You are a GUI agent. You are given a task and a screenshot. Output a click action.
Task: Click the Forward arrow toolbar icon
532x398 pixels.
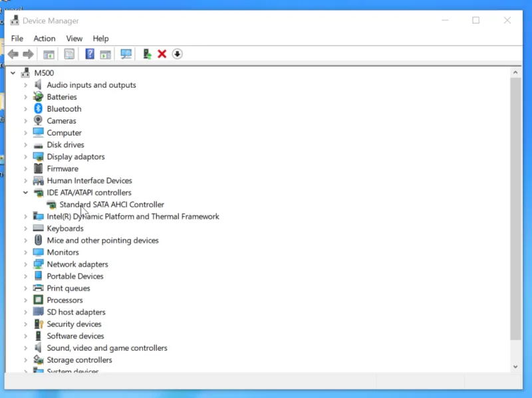click(x=28, y=54)
